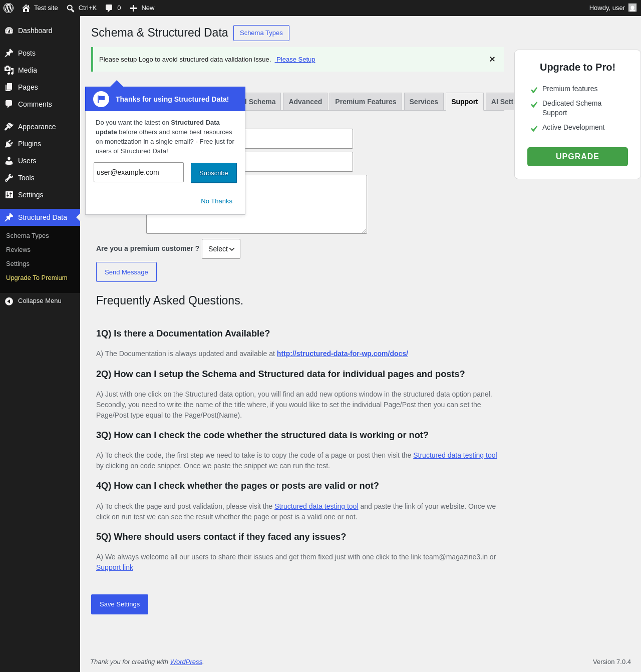Open Structured data testing tool link in 4Q answer
641x672 pixels.
tap(316, 506)
